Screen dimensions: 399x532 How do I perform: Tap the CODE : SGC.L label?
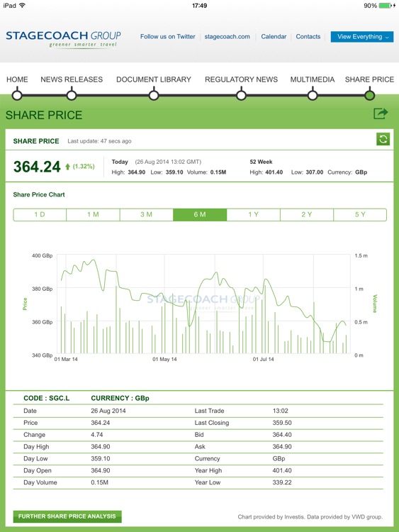[47, 398]
